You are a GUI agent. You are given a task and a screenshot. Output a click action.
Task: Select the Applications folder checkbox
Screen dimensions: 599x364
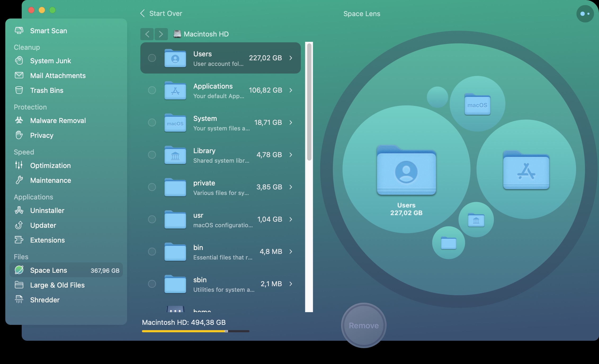152,90
